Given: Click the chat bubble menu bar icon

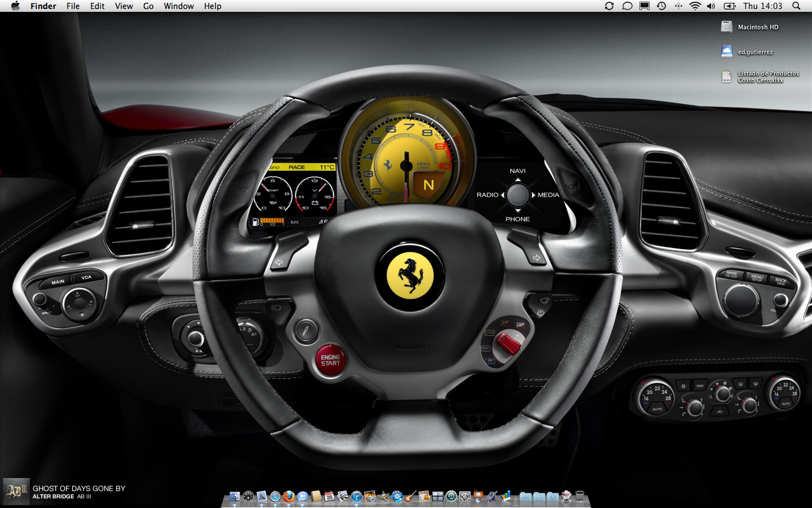Looking at the screenshot, I should tap(627, 6).
